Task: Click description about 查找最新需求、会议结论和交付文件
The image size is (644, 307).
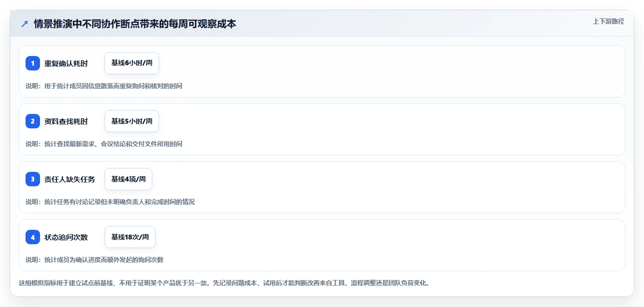Action: point(104,144)
